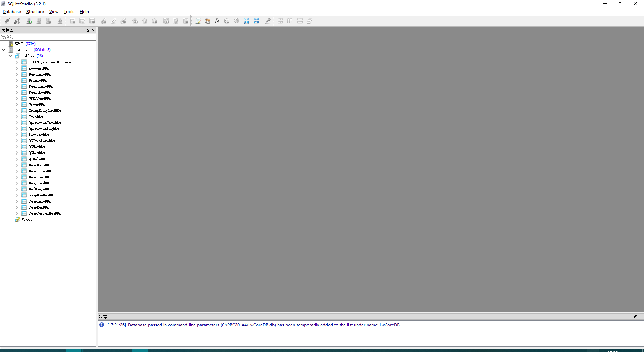Click the Disconnect from database toolbar icon
644x352 pixels.
[x=17, y=21]
